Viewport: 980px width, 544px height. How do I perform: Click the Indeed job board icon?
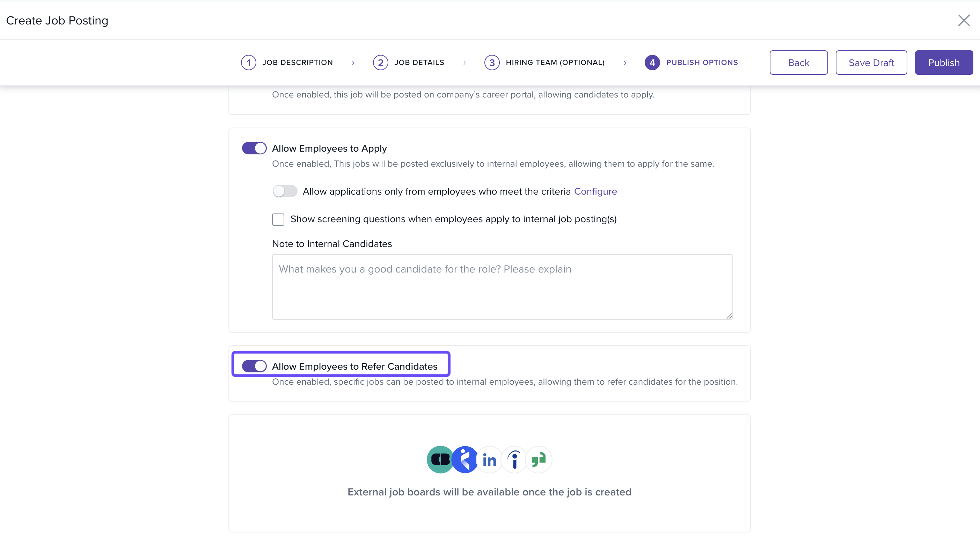click(x=514, y=459)
